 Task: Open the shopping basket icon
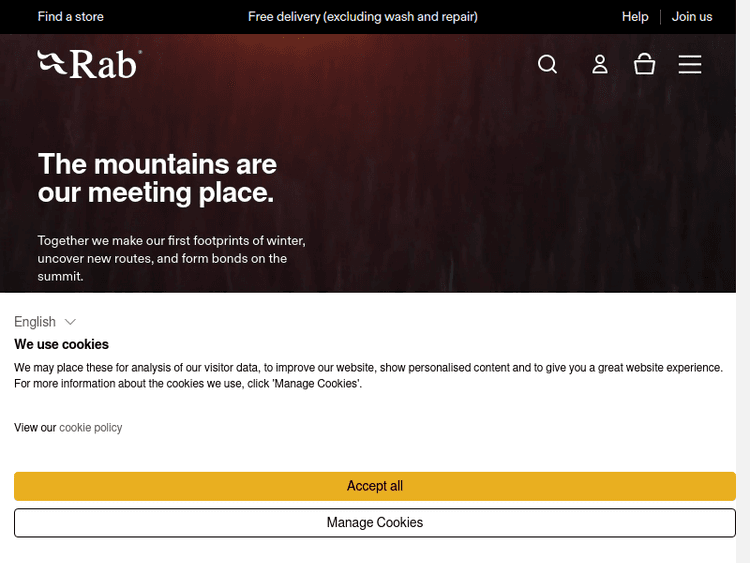(x=645, y=64)
